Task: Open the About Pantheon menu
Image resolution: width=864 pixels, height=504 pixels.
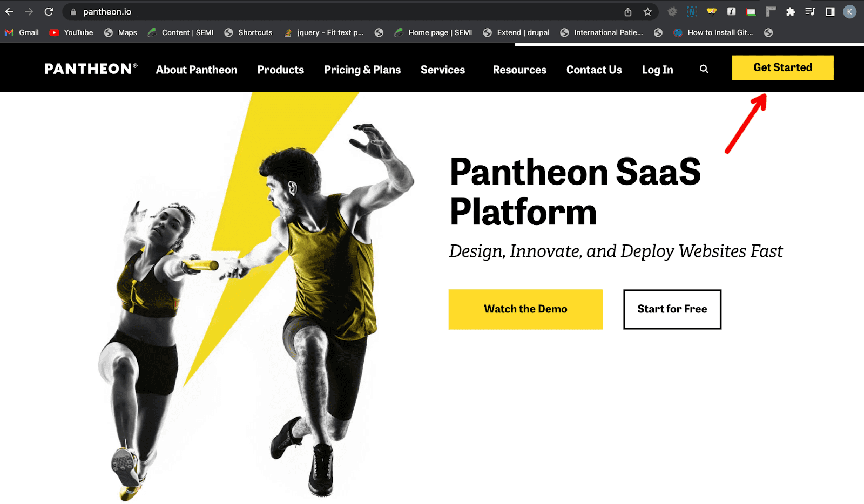Action: pyautogui.click(x=197, y=70)
